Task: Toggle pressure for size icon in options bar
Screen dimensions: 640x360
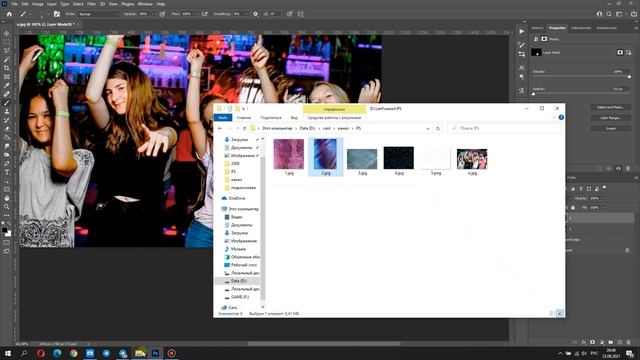Action: tap(289, 14)
